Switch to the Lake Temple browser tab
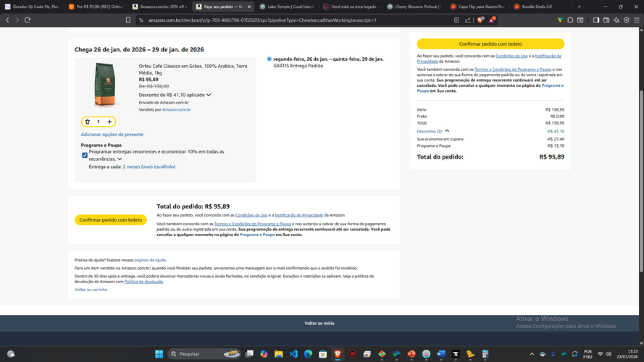 pos(287,7)
